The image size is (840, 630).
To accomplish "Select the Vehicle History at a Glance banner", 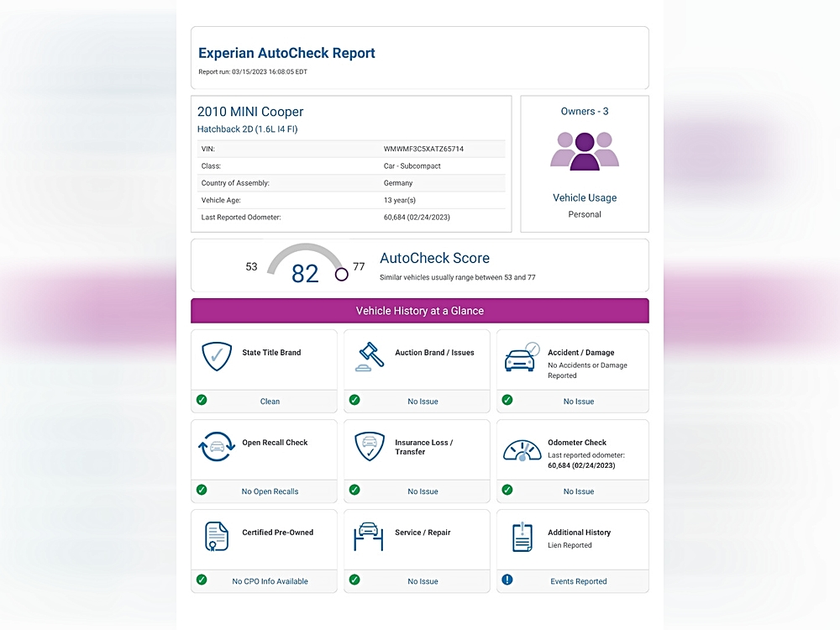I will pyautogui.click(x=420, y=311).
